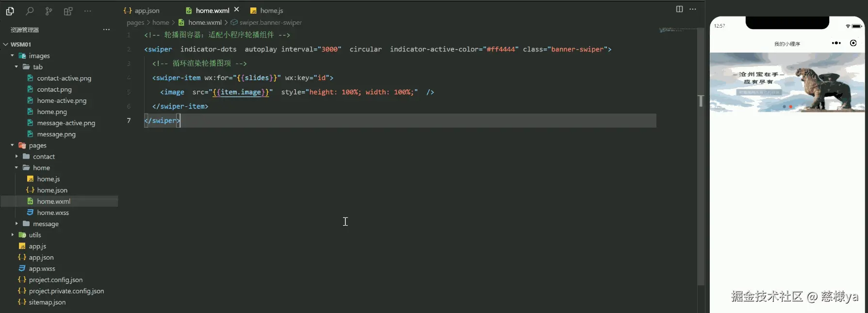Click the red active swiper indicator dot
The height and width of the screenshot is (313, 868).
pos(790,106)
